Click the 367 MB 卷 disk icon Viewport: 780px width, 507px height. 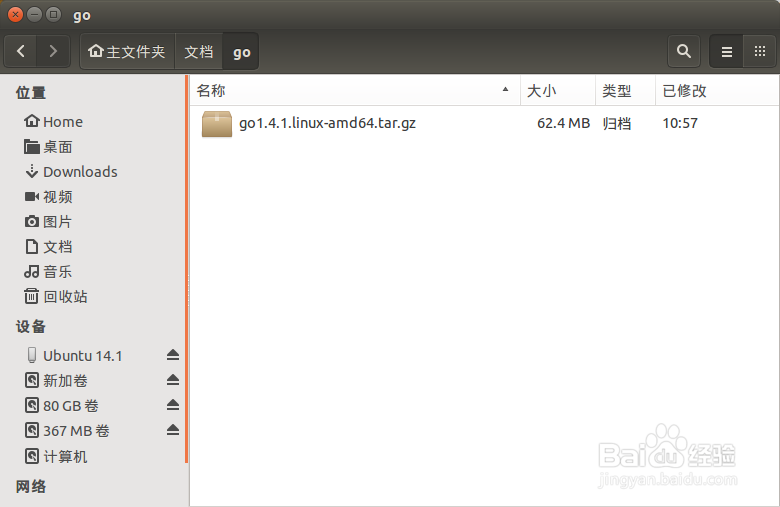(32, 430)
